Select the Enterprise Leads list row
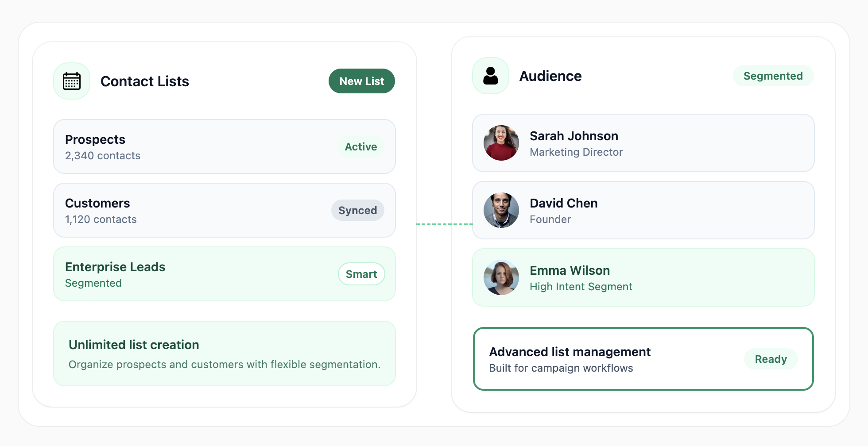868x446 pixels. 199,274
